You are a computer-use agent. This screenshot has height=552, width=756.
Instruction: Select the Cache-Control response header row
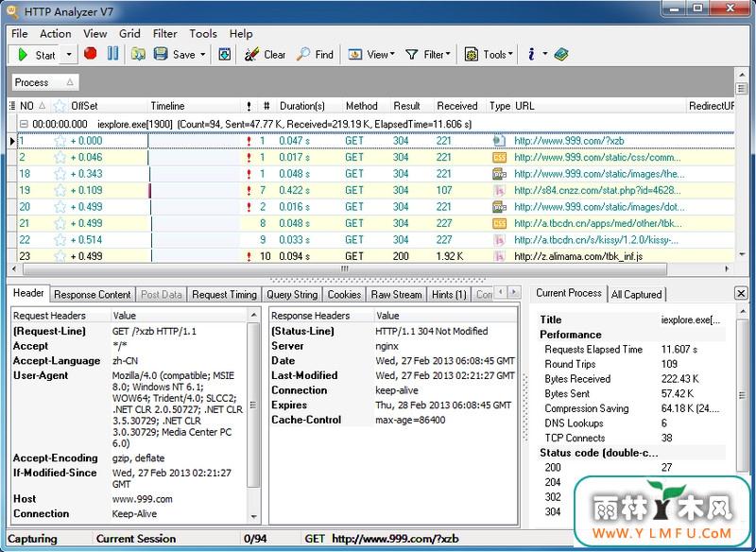click(393, 420)
